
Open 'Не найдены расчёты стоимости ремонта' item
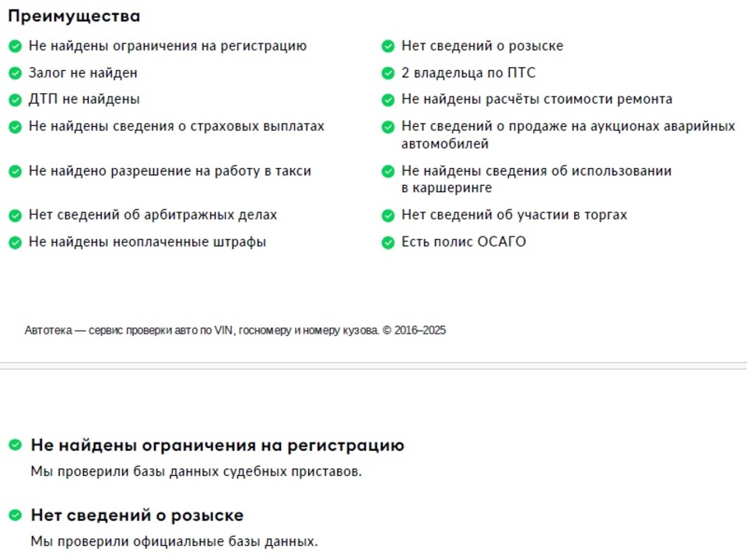(537, 99)
